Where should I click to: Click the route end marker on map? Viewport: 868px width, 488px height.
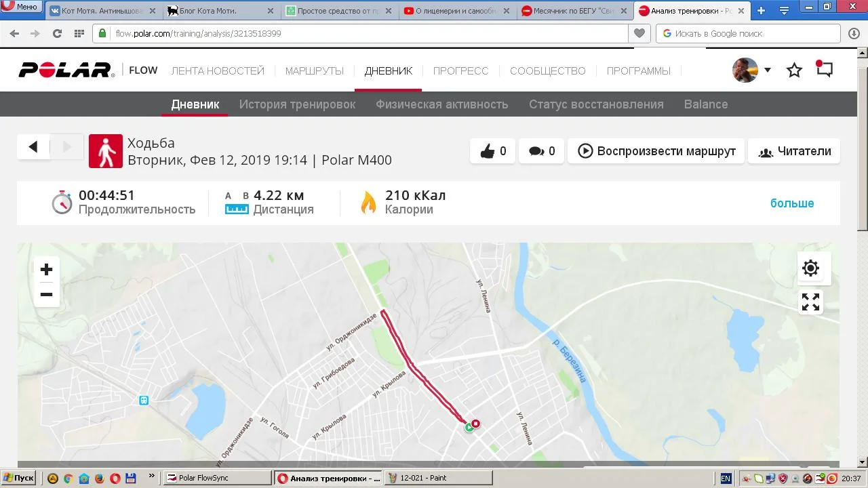(x=476, y=424)
